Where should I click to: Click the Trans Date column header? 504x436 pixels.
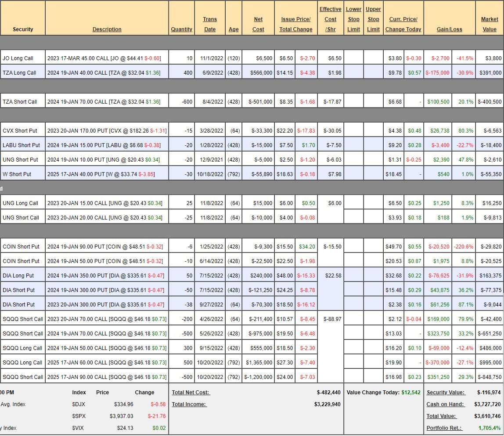coord(210,24)
